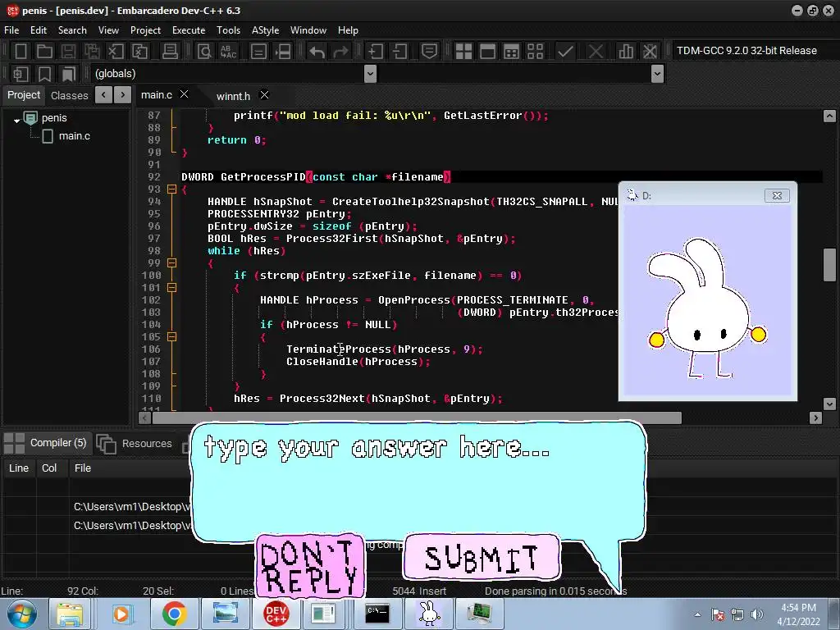Close the bunny D: popup window

click(x=777, y=195)
